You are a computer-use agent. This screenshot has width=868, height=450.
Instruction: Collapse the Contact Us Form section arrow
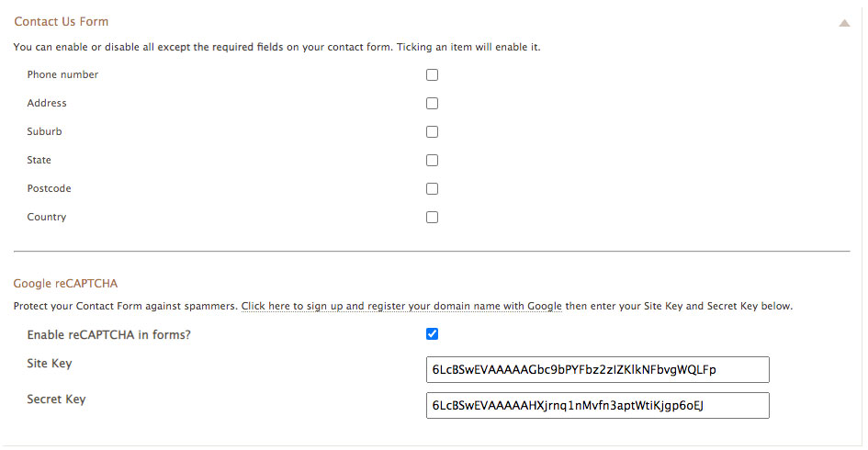(843, 23)
